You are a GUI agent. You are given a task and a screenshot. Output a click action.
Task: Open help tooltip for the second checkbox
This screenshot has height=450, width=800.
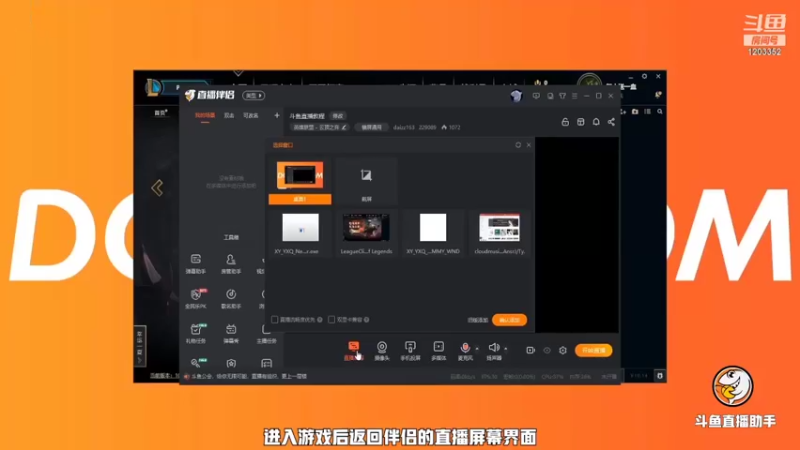[x=366, y=319]
